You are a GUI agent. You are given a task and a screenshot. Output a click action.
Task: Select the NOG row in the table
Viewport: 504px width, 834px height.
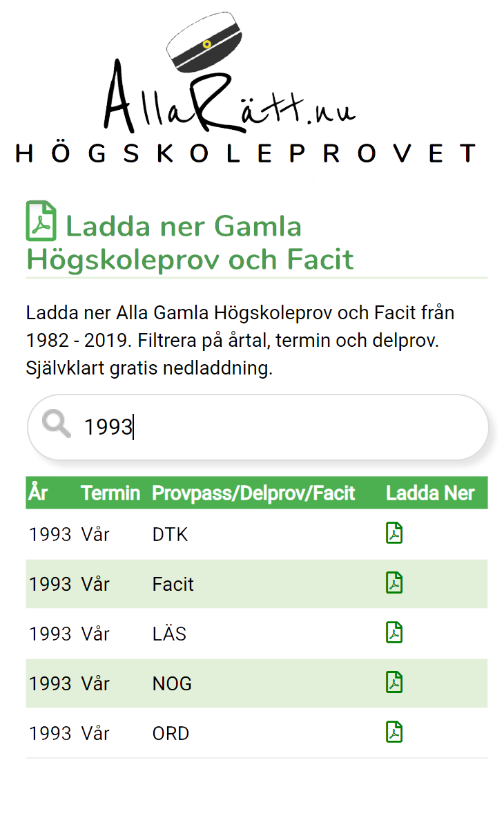tap(172, 683)
